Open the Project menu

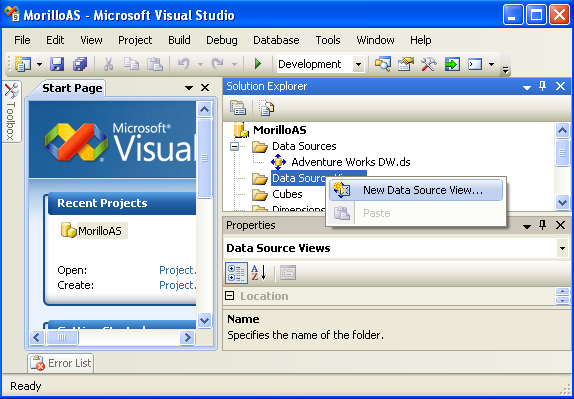(x=135, y=40)
